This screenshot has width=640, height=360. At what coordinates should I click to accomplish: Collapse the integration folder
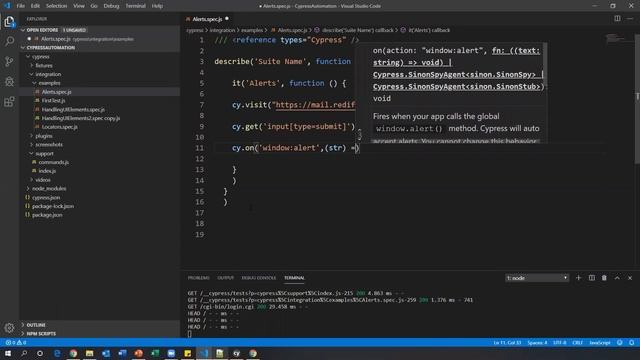pos(48,74)
